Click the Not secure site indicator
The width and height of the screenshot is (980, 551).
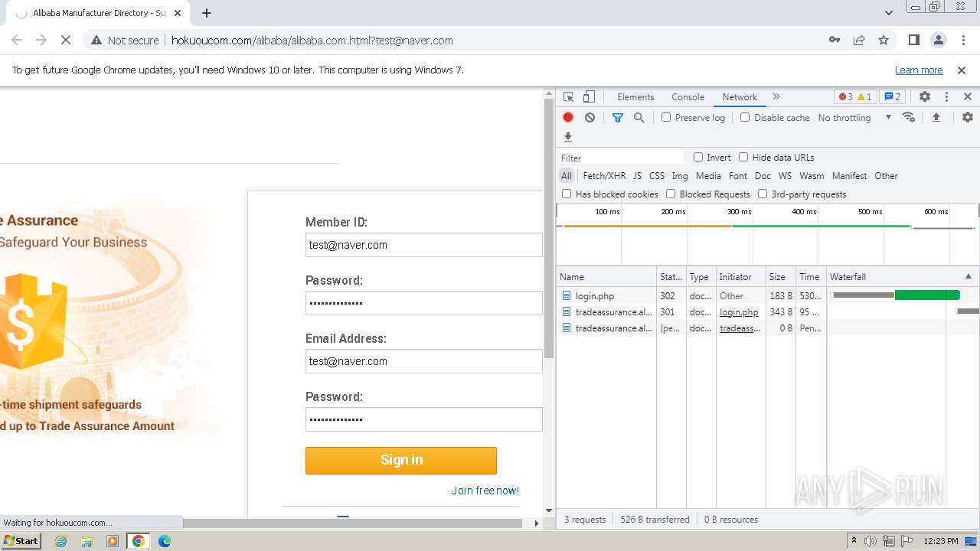[x=125, y=41]
